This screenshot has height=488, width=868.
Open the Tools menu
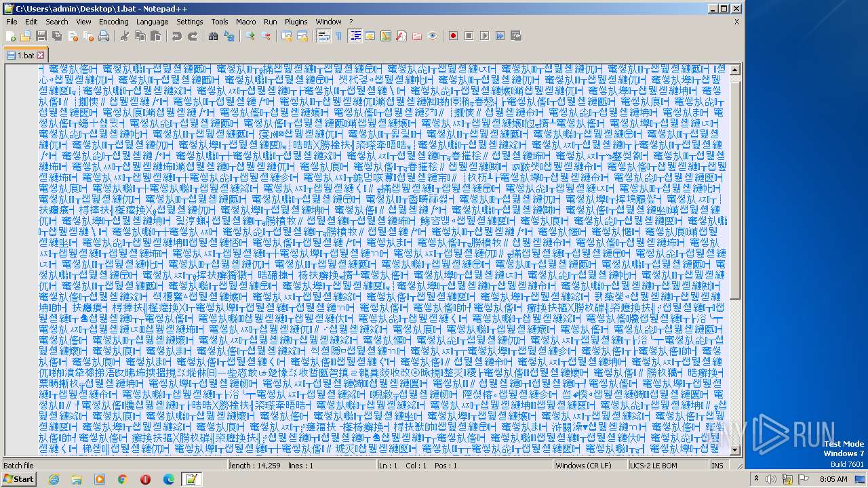click(220, 22)
